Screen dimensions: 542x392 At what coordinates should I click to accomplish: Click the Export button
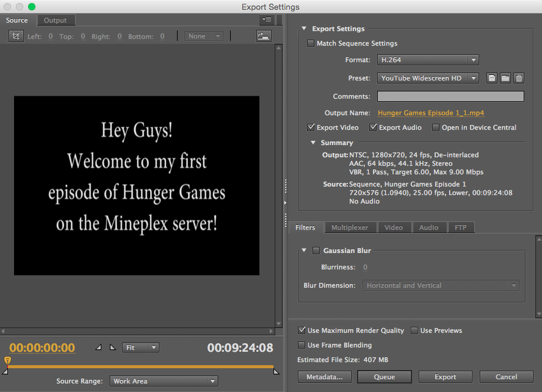[445, 377]
